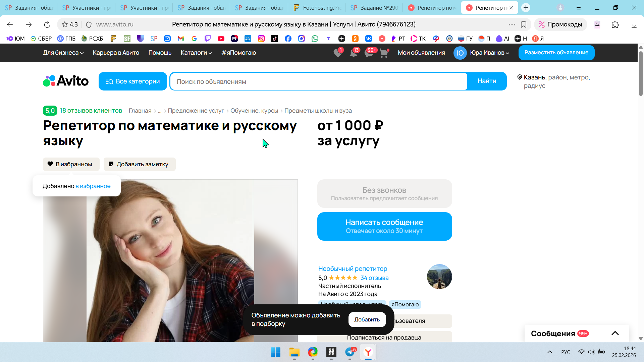Click Написать сообщение button
Screen dimensions: 644x362
tap(384, 226)
